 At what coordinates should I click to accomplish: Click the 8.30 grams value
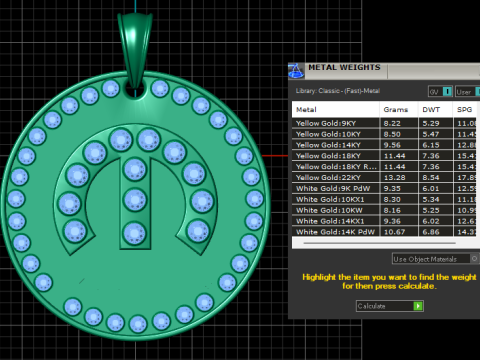[392, 200]
